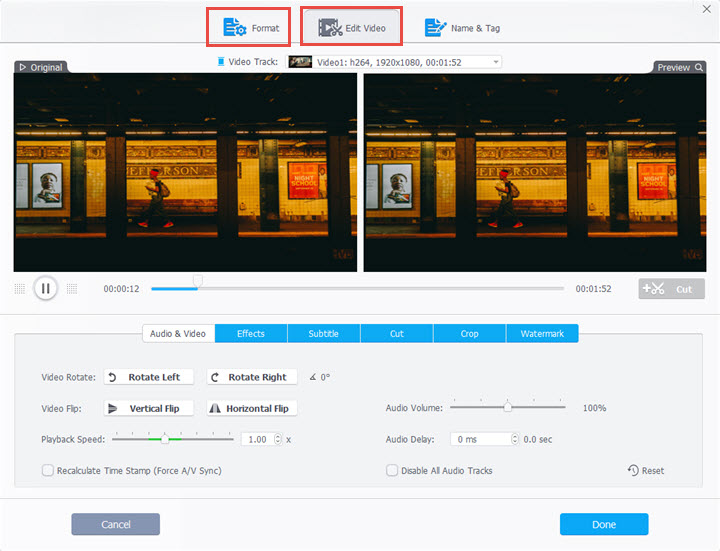Image resolution: width=720 pixels, height=551 pixels.
Task: Apply Horizontal Flip to video
Action: pos(252,408)
